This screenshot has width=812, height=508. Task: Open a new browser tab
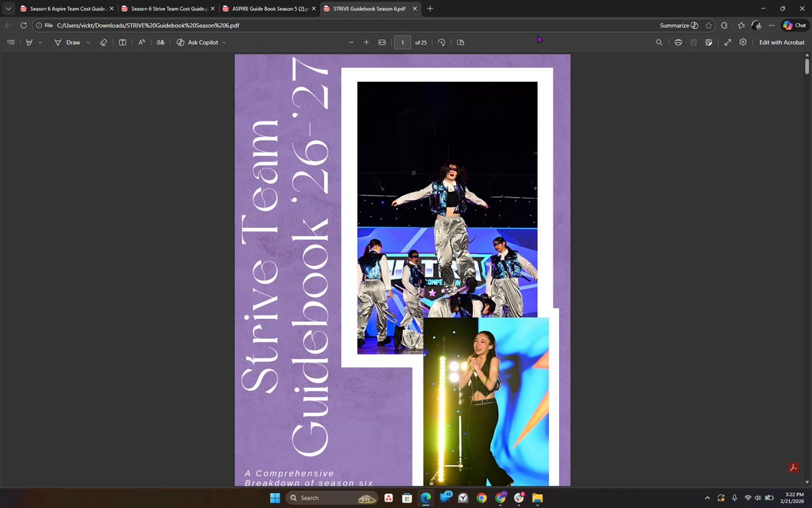[x=430, y=8]
